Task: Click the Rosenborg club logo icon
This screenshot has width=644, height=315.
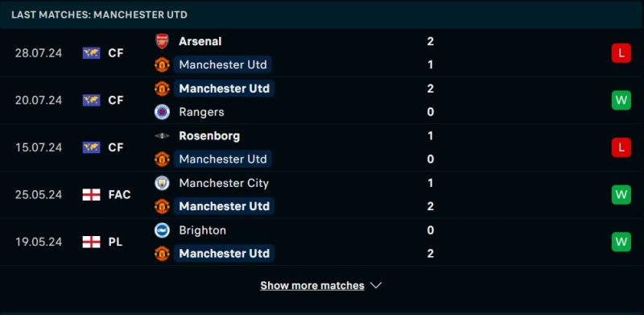Action: (x=162, y=135)
